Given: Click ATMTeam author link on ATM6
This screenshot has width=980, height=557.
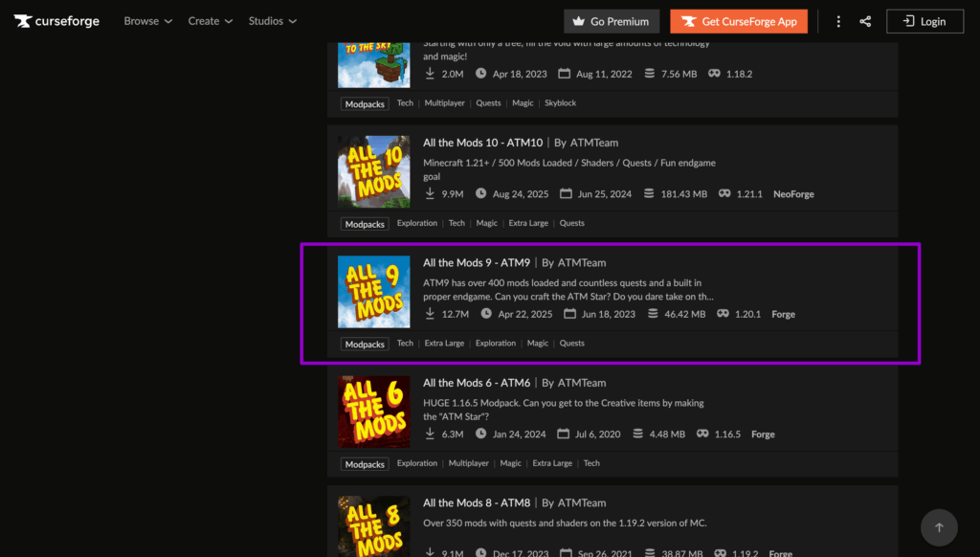Looking at the screenshot, I should point(582,383).
